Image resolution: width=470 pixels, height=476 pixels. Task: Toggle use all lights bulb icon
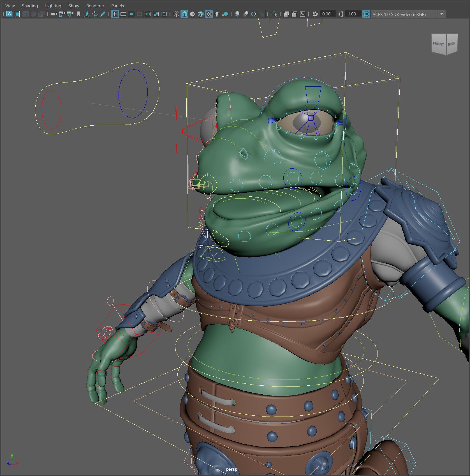click(217, 14)
